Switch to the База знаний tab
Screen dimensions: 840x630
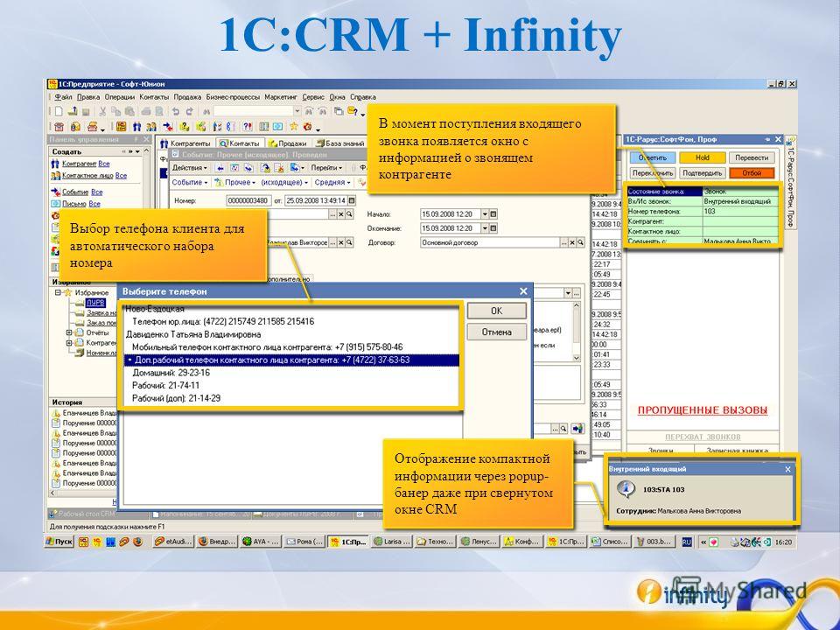pos(340,143)
